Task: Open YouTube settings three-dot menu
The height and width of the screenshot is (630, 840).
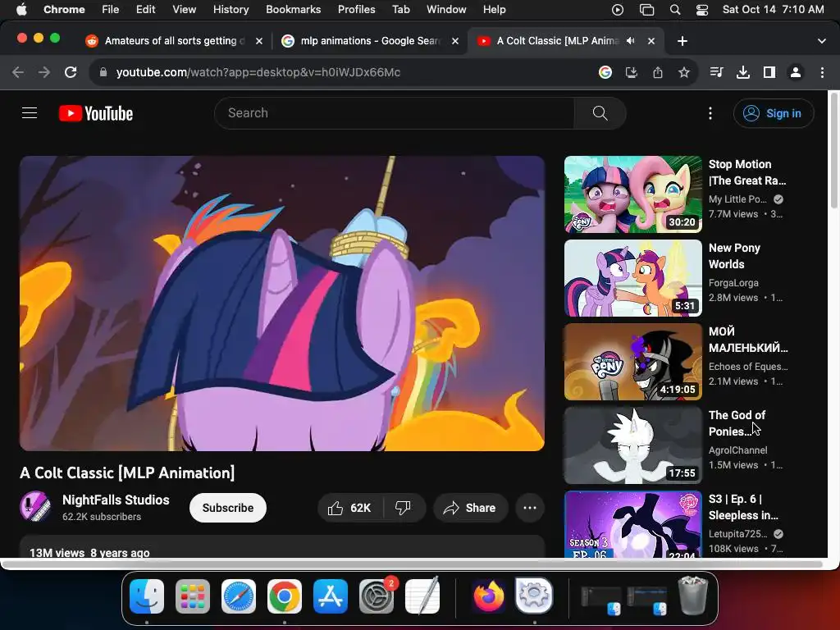Action: click(x=710, y=113)
